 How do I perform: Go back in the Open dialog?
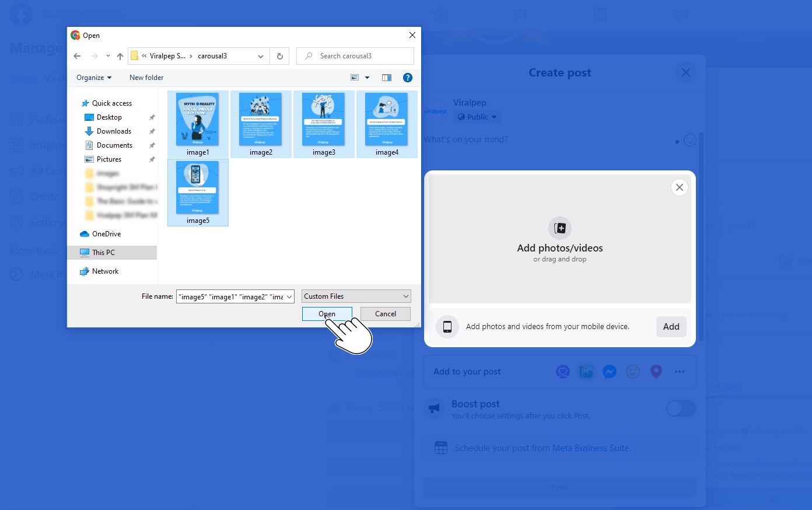coord(77,56)
